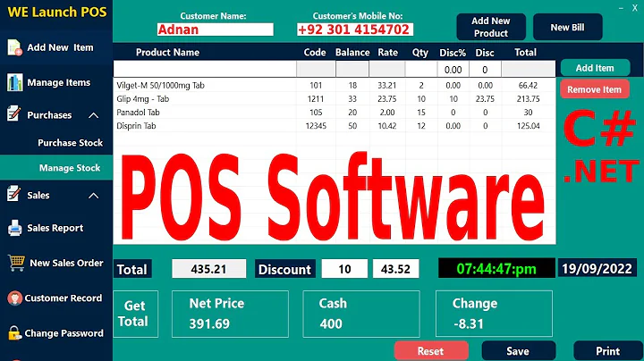This screenshot has width=644, height=361.
Task: Click the Customer Name field
Action: [216, 29]
